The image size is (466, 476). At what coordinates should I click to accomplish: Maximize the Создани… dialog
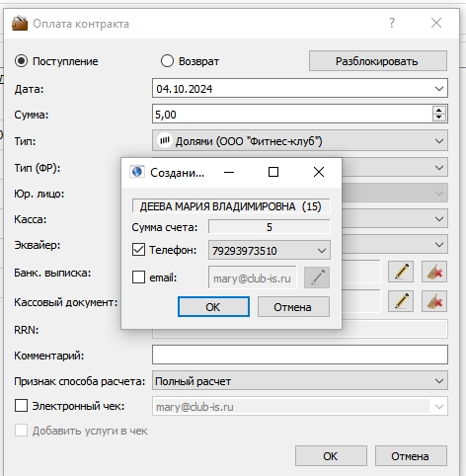273,172
